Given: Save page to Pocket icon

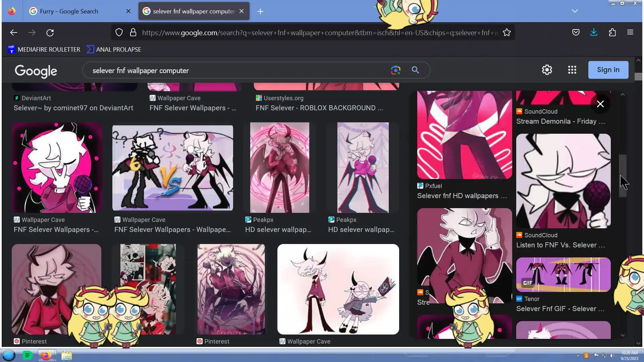Looking at the screenshot, I should click(x=576, y=33).
